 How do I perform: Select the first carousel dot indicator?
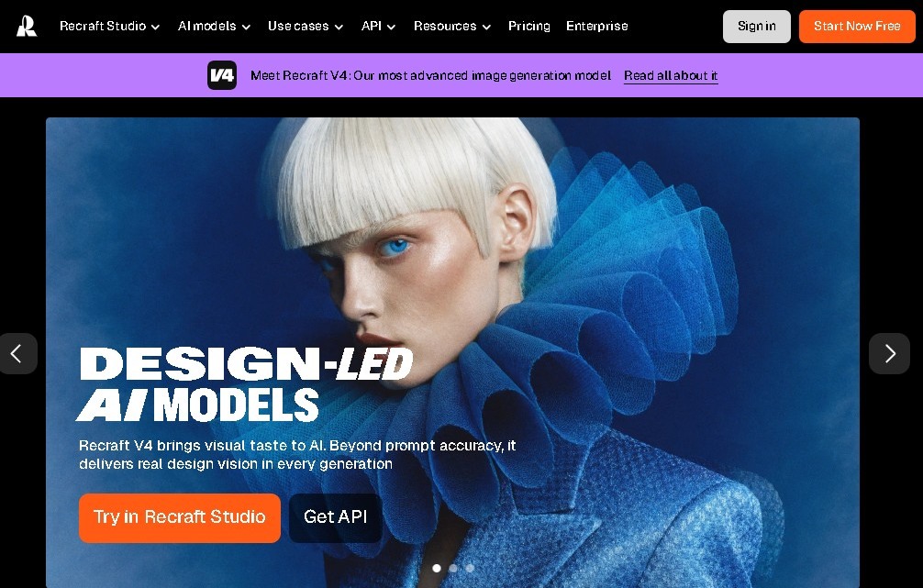point(437,568)
